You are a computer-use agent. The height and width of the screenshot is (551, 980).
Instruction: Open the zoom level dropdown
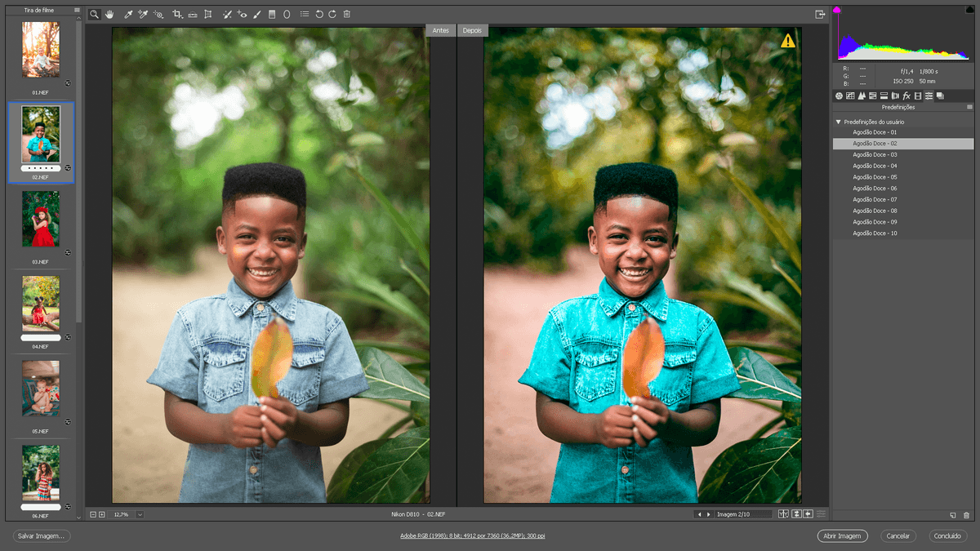[x=140, y=514]
